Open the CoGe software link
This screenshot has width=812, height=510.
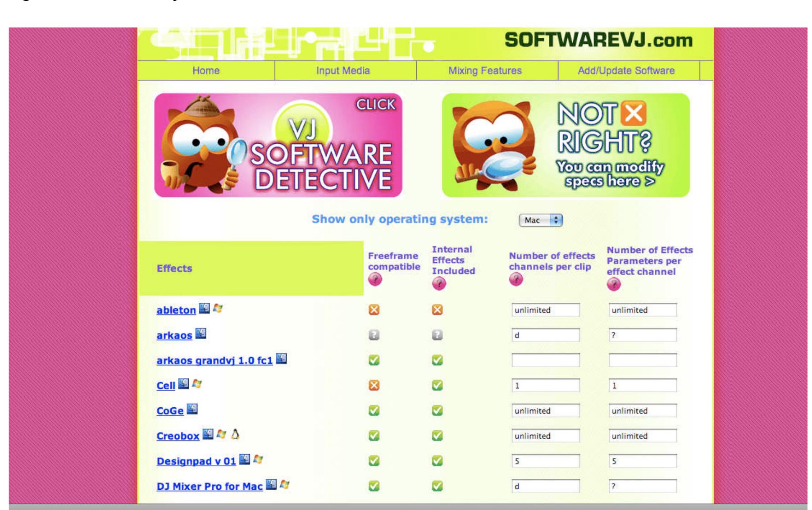point(170,411)
